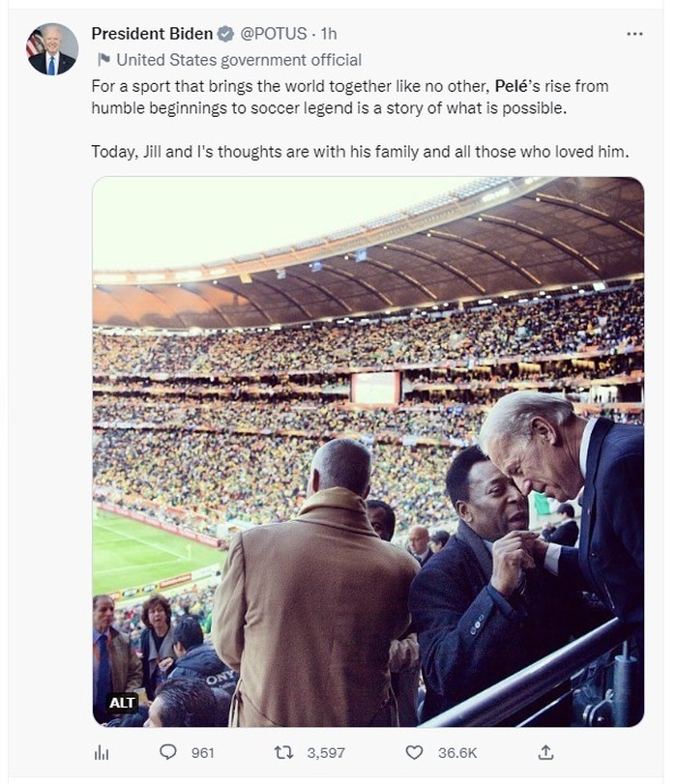Click the tweet's second paragraph about Jill

tap(360, 152)
